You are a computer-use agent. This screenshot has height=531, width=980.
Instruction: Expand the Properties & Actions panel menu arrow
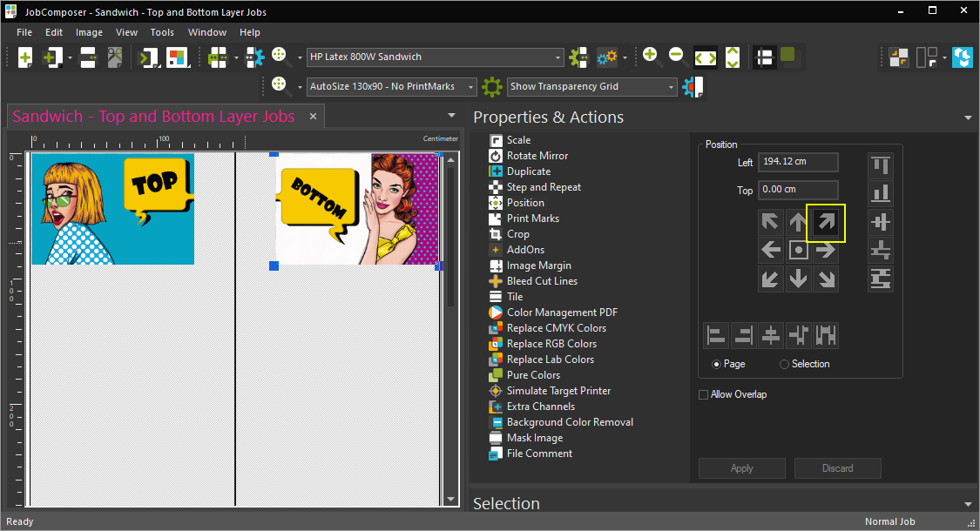(968, 118)
